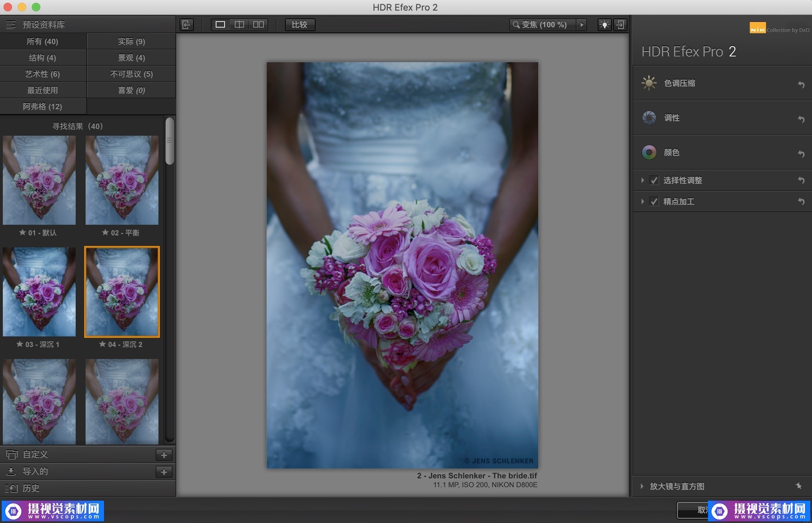Image resolution: width=812 pixels, height=523 pixels.
Task: Open the 变焦 (100 %) zoom dropdown arrow
Action: 581,25
